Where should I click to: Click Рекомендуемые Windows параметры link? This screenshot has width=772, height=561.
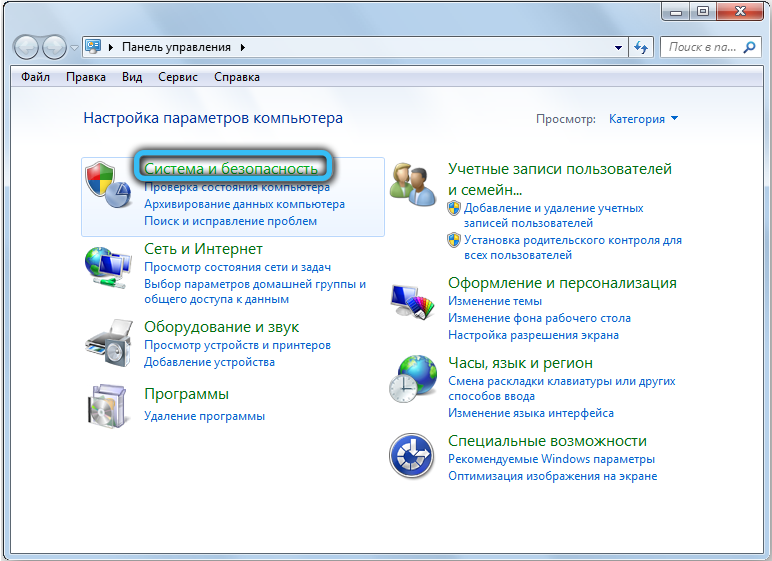coord(551,459)
